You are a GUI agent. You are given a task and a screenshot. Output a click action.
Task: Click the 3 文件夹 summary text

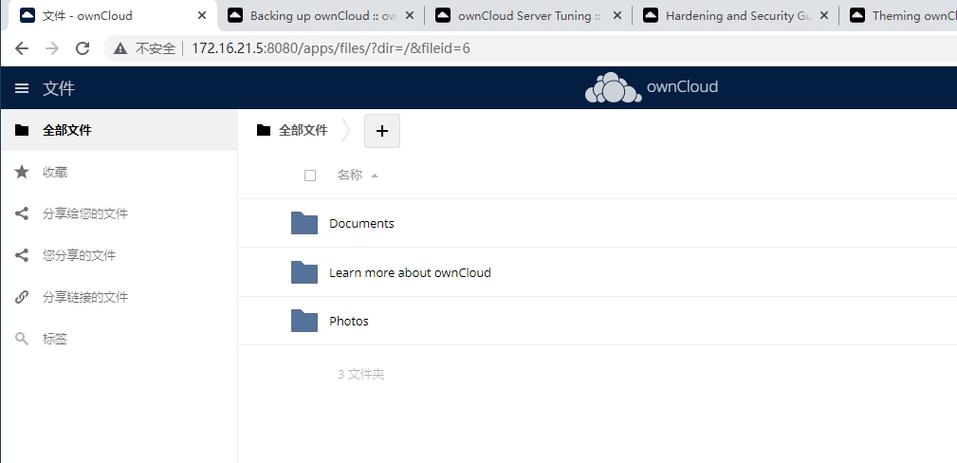361,375
